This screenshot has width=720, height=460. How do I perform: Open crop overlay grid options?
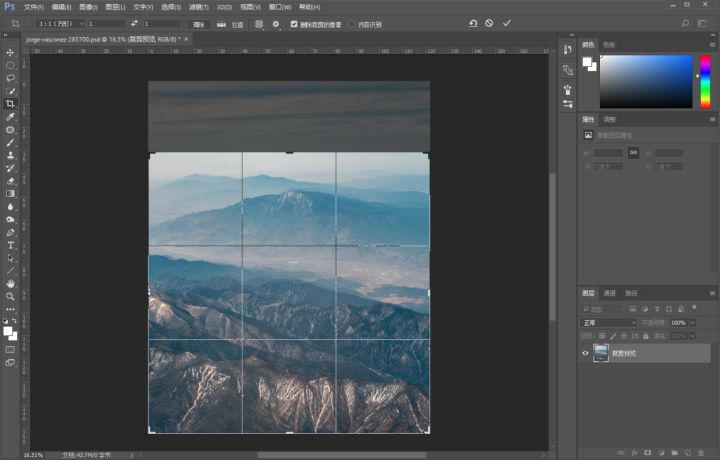pyautogui.click(x=259, y=23)
